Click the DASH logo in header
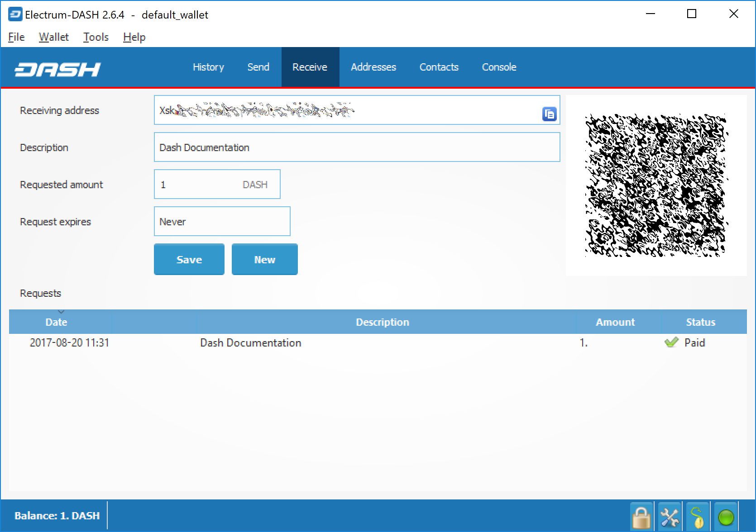 coord(57,69)
